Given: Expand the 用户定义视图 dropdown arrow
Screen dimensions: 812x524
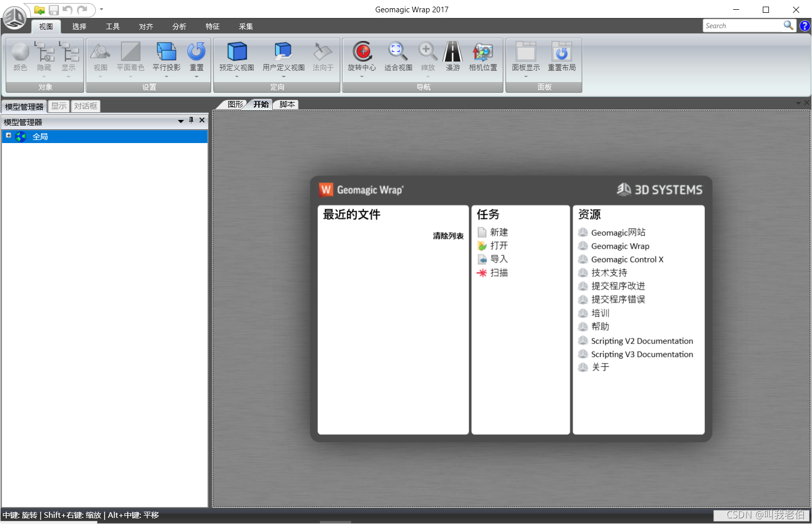Looking at the screenshot, I should click(x=283, y=76).
